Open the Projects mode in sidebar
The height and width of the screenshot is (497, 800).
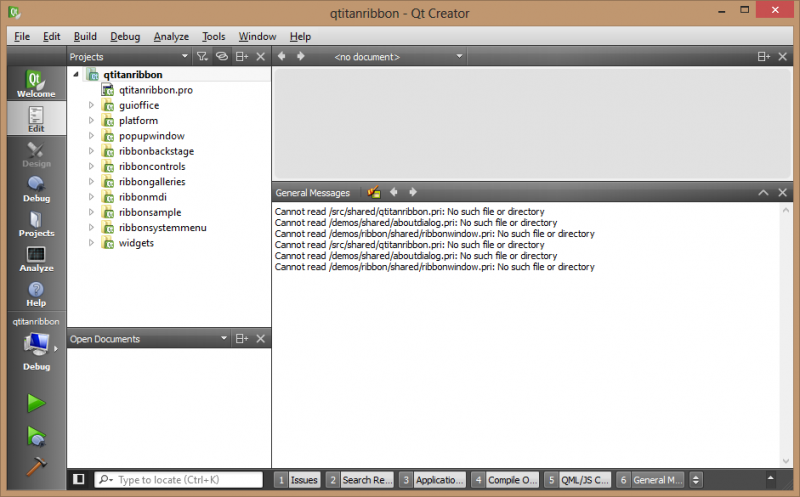click(36, 224)
